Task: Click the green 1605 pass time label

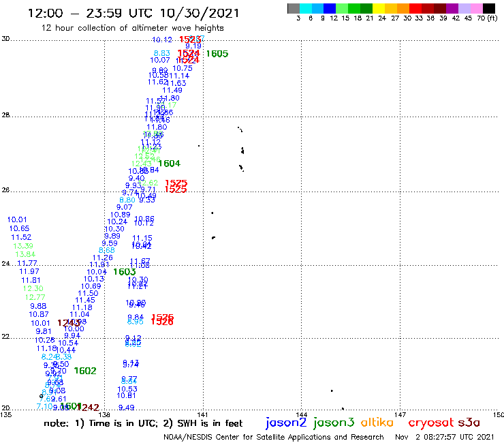Action: [217, 54]
